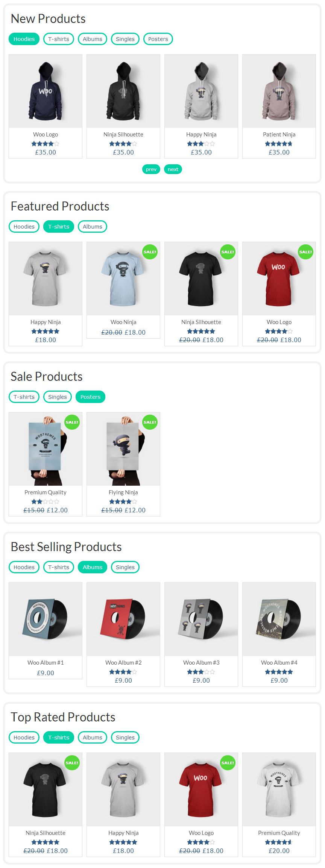Switch to Posters tab in New Products
This screenshot has height=868, width=325.
(x=158, y=39)
